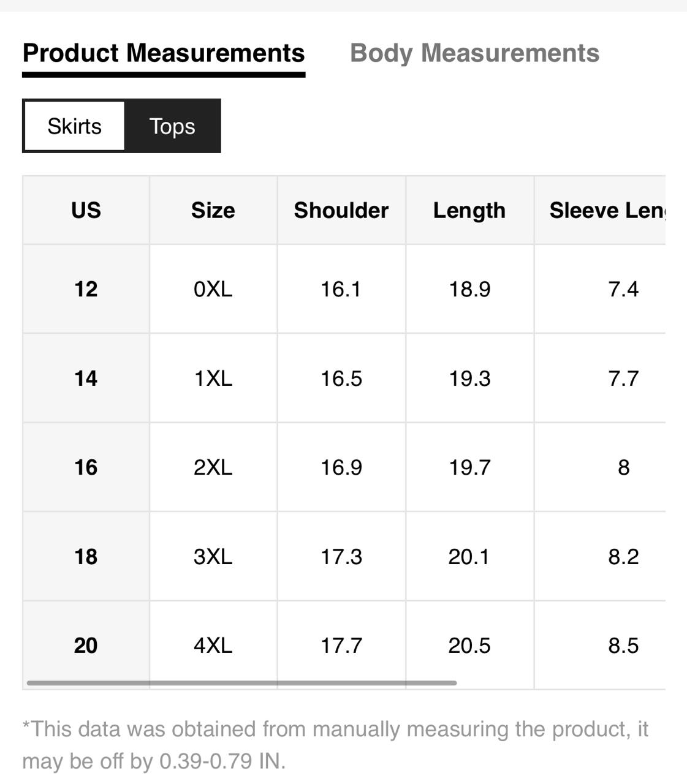Click the Shoulder column header
This screenshot has width=687, height=784.
point(341,211)
